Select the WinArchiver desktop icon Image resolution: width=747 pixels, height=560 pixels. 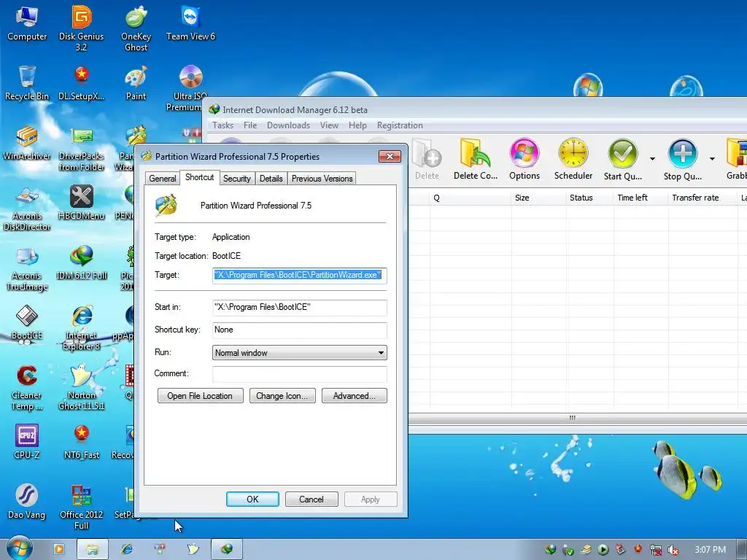(27, 143)
